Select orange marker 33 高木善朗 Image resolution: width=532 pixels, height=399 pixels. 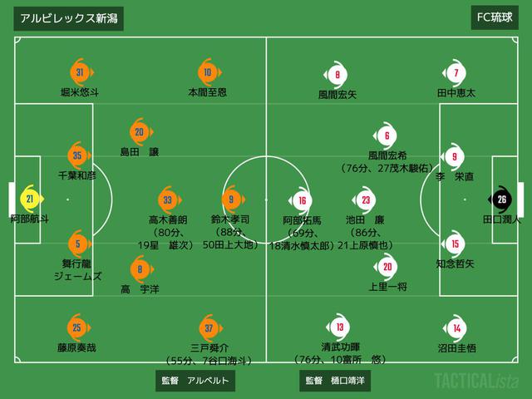point(169,199)
